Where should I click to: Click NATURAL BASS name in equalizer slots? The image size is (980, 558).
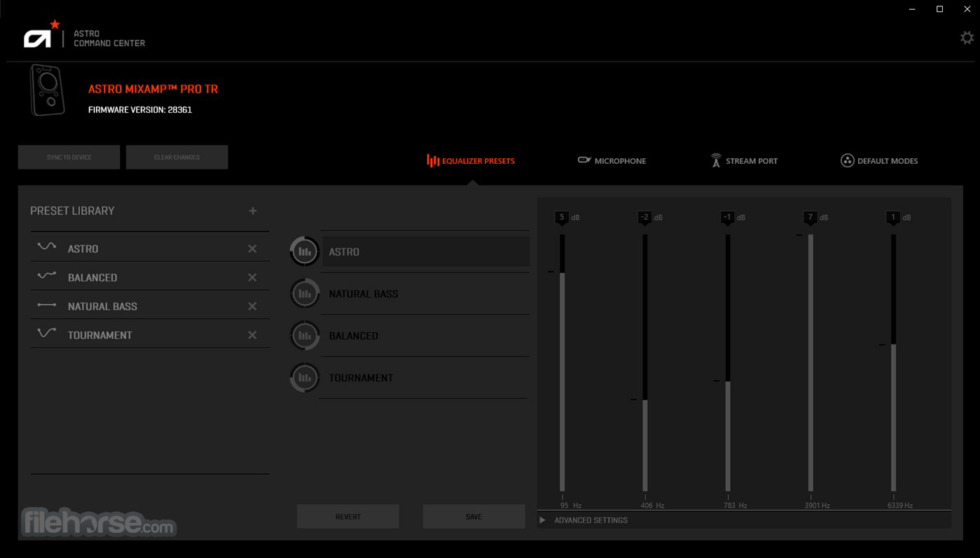[x=364, y=294]
